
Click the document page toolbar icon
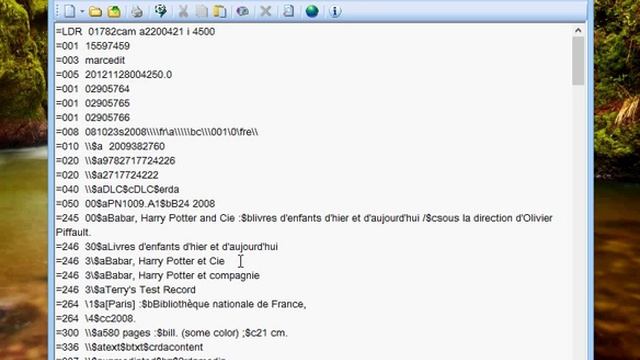point(289,11)
